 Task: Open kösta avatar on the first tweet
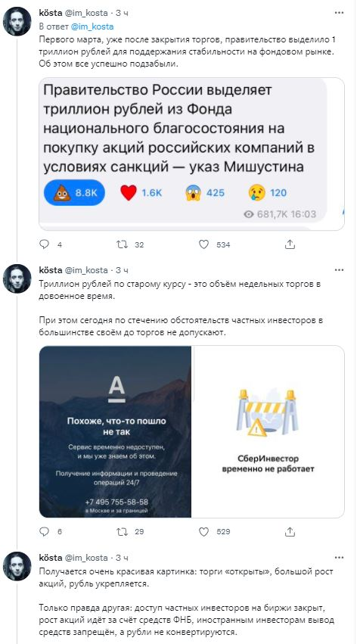pos(17,22)
